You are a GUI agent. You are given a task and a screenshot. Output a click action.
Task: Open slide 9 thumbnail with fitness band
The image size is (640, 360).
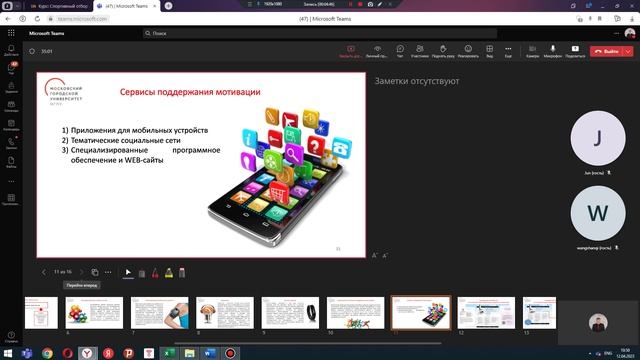click(x=290, y=313)
